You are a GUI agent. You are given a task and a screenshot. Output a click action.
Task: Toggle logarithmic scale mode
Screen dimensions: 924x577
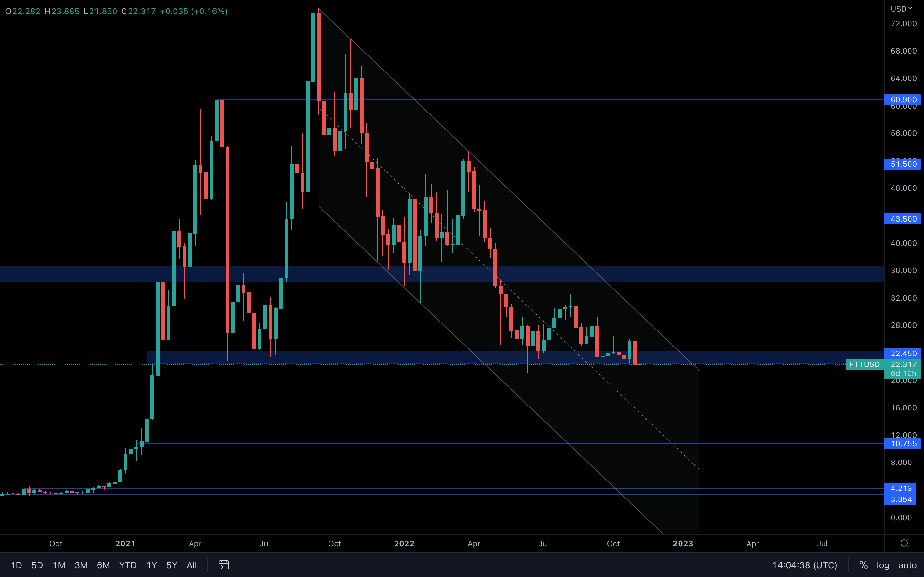[883, 565]
